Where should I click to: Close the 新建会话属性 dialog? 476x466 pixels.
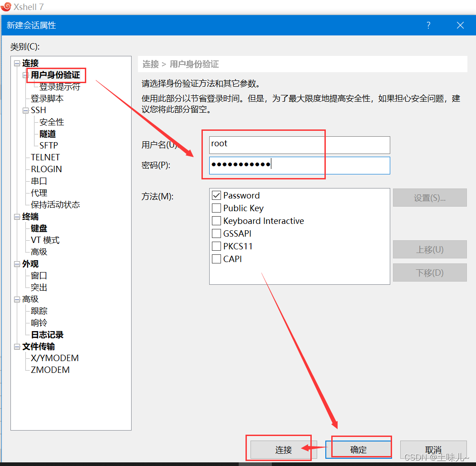(x=460, y=25)
